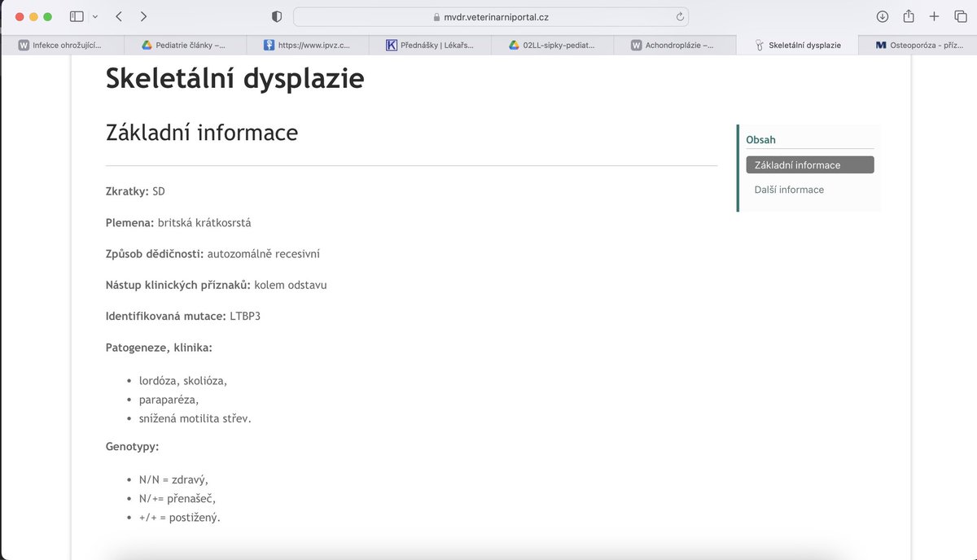
Task: Click the 'paraparéza,' list item
Action: 169,400
